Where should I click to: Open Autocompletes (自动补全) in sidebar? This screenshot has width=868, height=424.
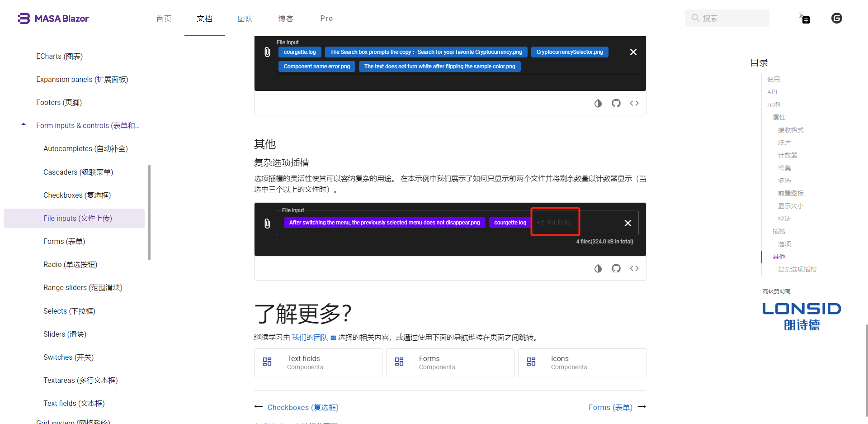click(85, 149)
